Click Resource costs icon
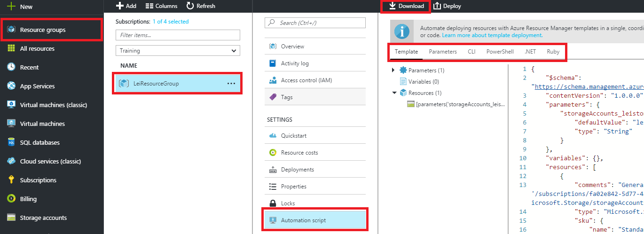This screenshot has width=644, height=234. point(273,153)
